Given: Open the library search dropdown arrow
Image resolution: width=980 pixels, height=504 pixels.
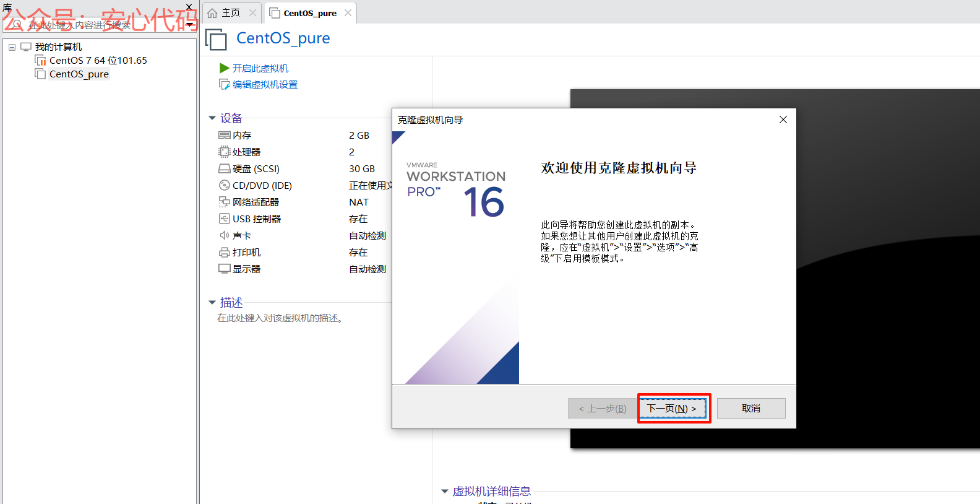Looking at the screenshot, I should coord(189,25).
